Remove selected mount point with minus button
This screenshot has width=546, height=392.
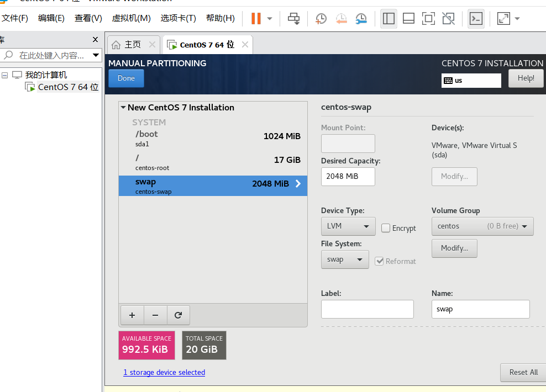(155, 315)
